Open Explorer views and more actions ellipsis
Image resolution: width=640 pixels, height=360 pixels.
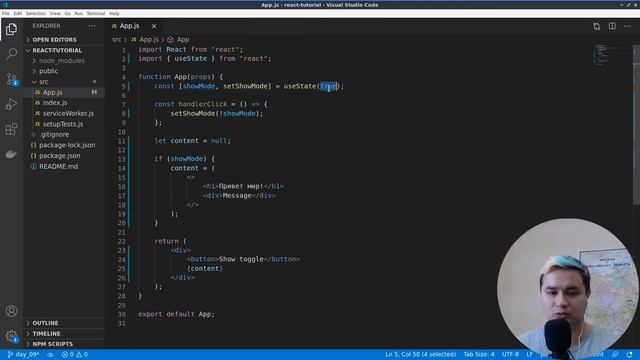[92, 26]
